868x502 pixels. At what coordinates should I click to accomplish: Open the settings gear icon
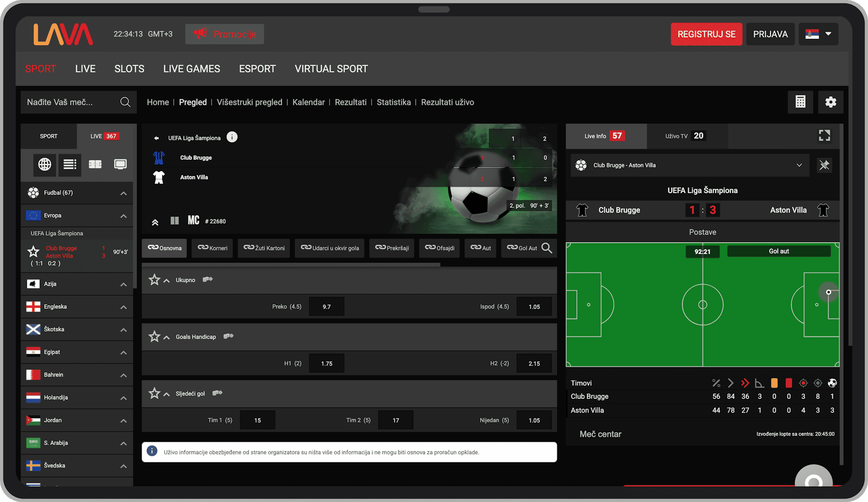click(x=830, y=102)
